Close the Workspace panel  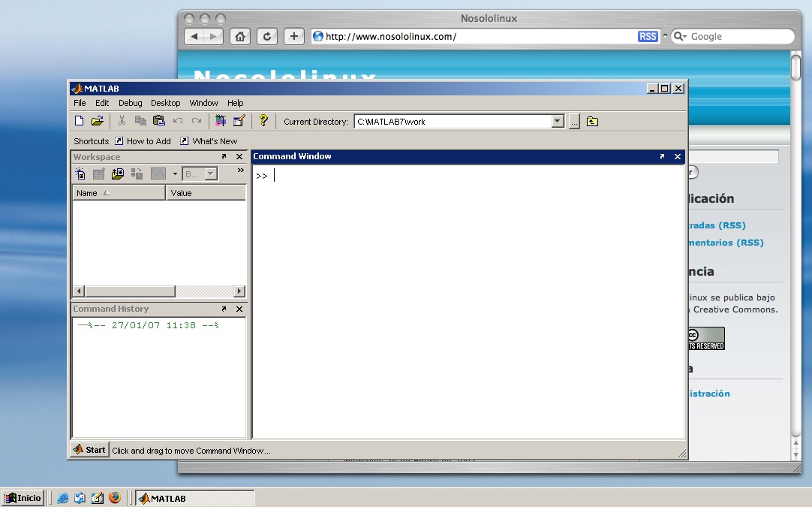[x=239, y=156]
